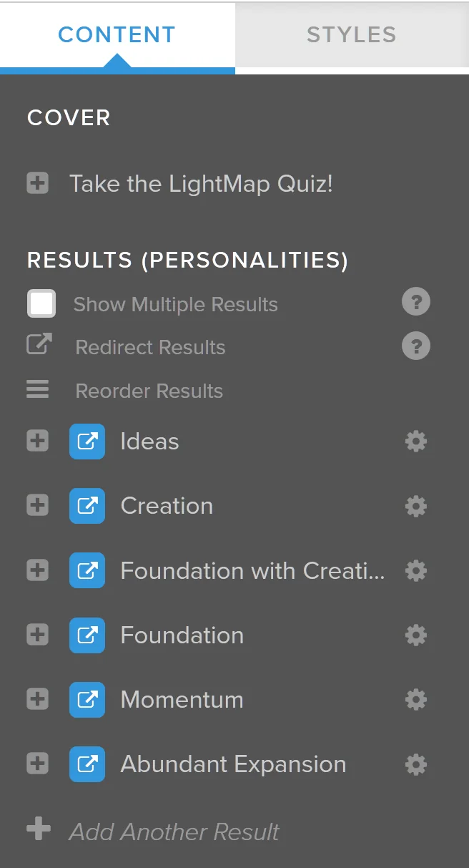Select the Momentum result label
This screenshot has height=868, width=469.
(x=182, y=699)
